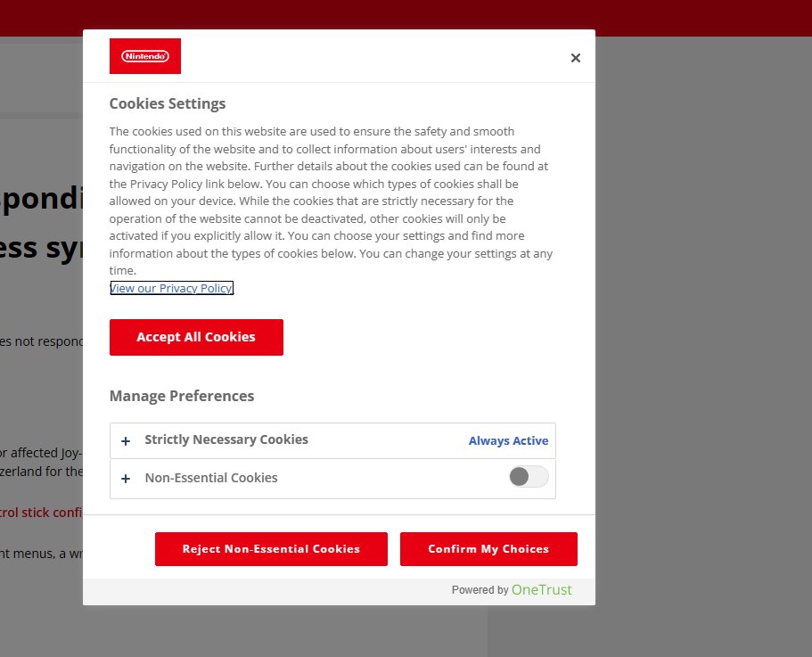Click the Confirm My Choices button
The height and width of the screenshot is (657, 812).
coord(488,549)
